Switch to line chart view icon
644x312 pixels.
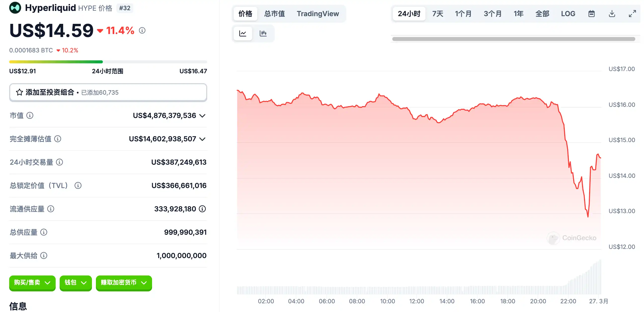coord(242,33)
